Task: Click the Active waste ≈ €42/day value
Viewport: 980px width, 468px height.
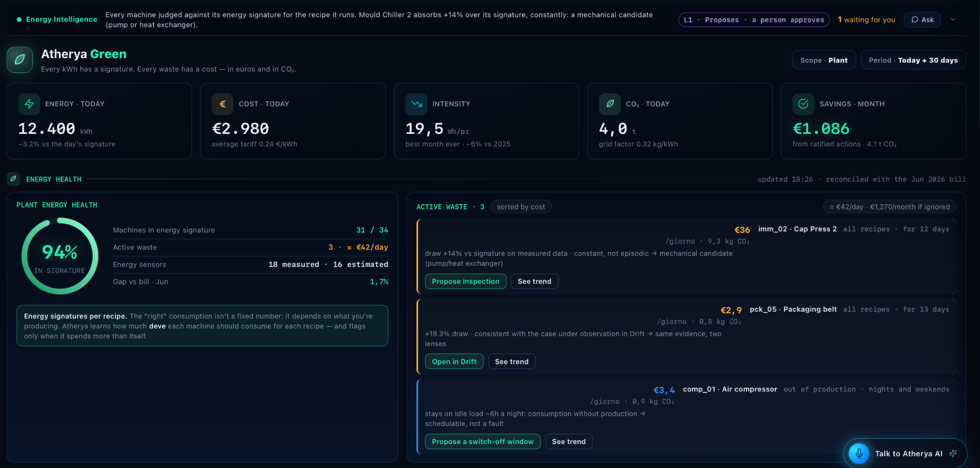Action: pyautogui.click(x=358, y=247)
